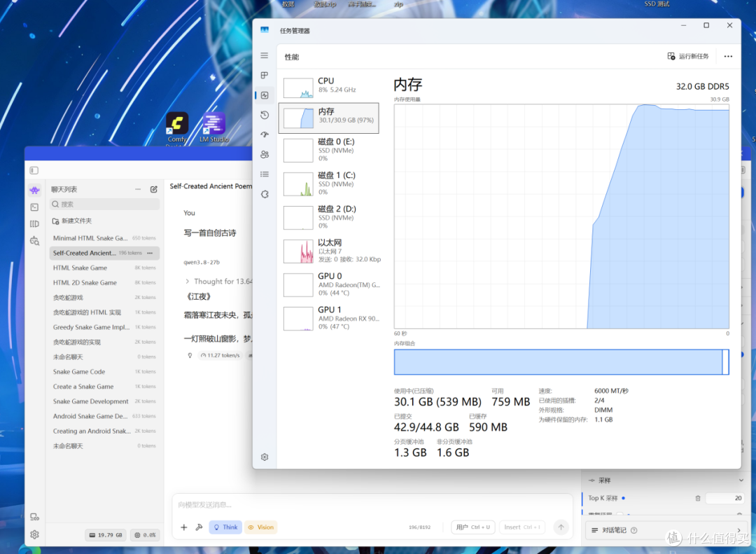Open the LM Studio desktop shortcut
This screenshot has width=756, height=554.
tap(214, 128)
